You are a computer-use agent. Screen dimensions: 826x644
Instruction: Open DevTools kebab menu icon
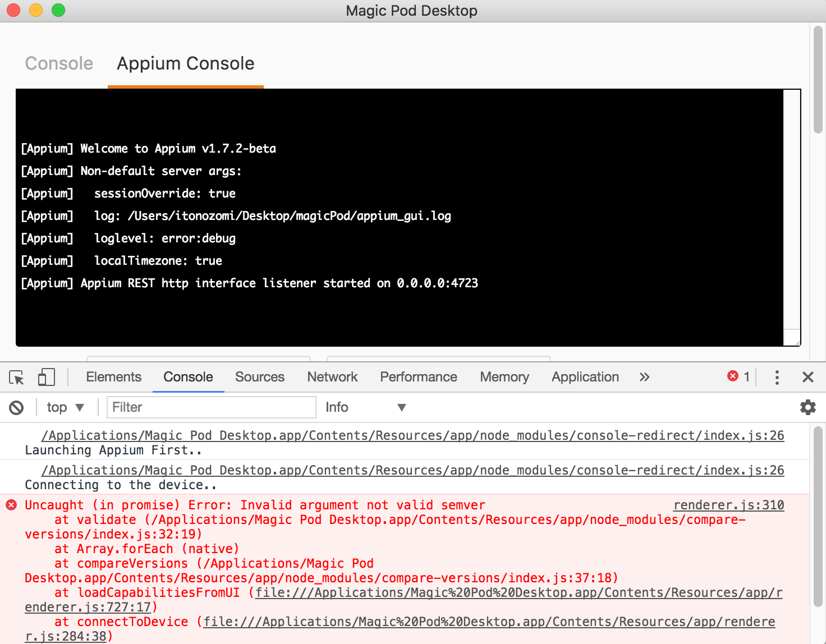[x=777, y=377]
